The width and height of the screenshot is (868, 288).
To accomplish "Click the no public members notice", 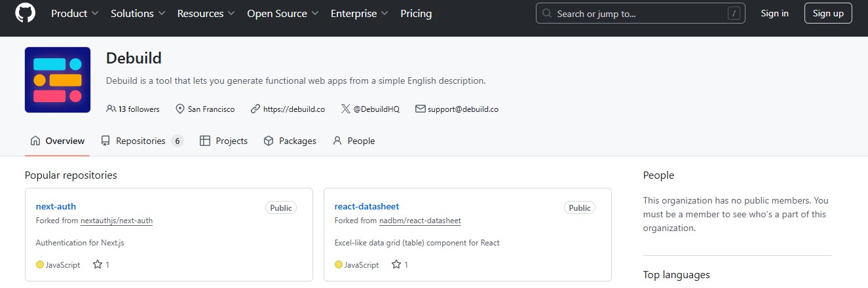I will click(736, 215).
